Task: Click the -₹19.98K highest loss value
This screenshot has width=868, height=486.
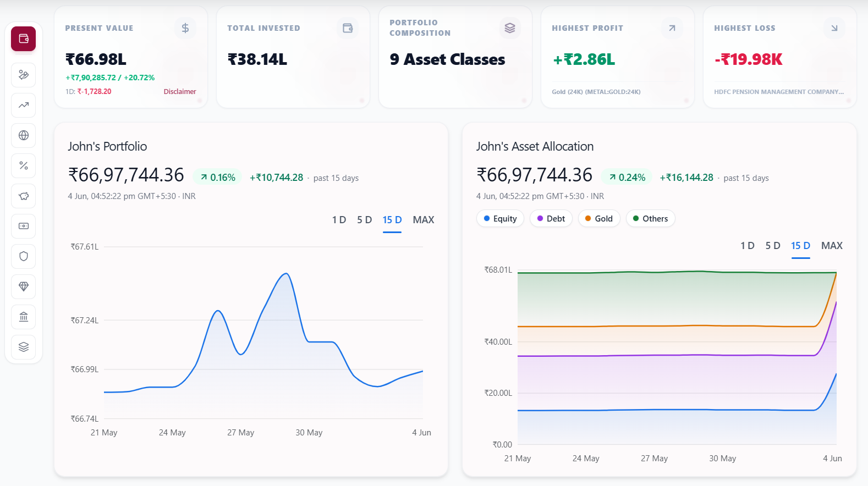Action: tap(748, 59)
